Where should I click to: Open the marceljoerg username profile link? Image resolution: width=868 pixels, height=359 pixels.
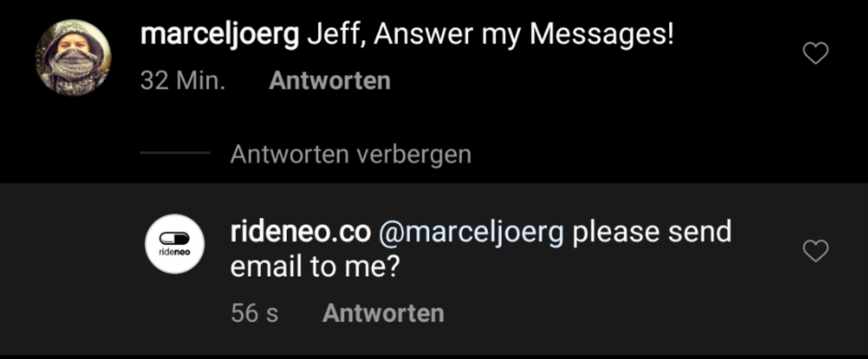(220, 34)
